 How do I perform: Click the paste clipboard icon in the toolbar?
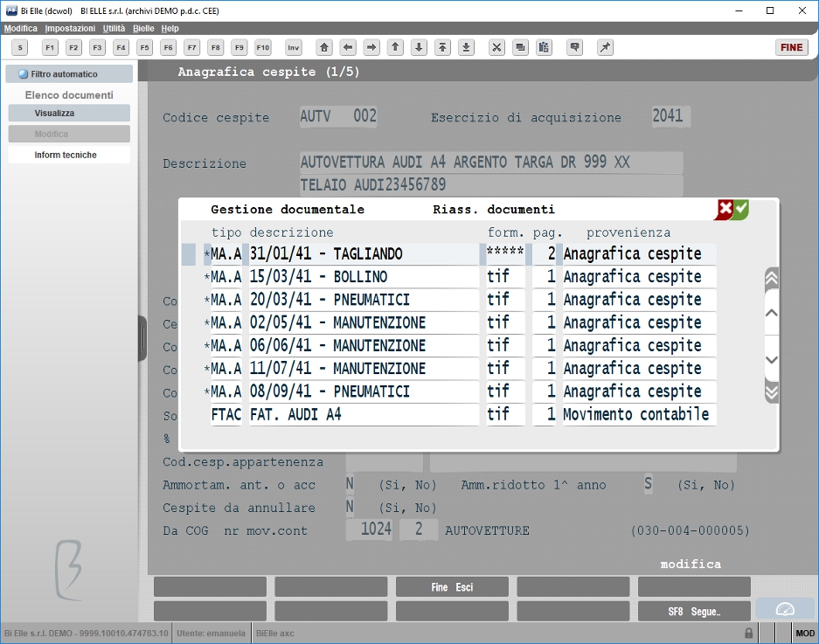[544, 47]
